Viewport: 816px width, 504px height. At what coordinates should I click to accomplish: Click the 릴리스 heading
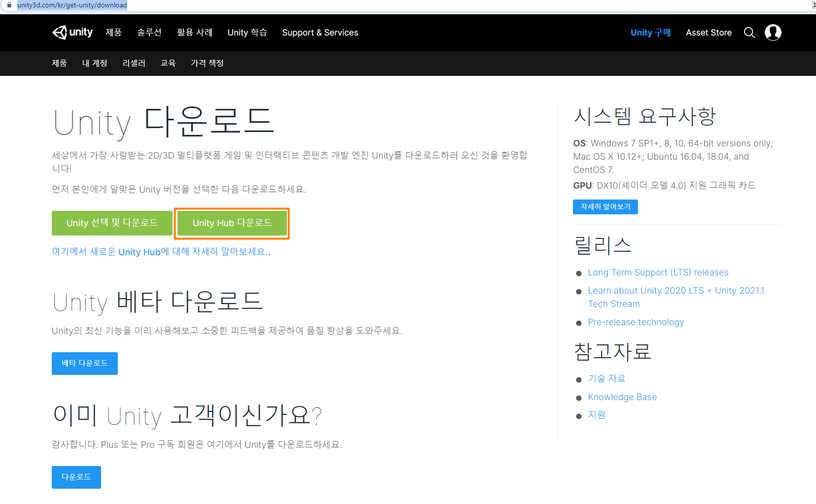pos(603,245)
